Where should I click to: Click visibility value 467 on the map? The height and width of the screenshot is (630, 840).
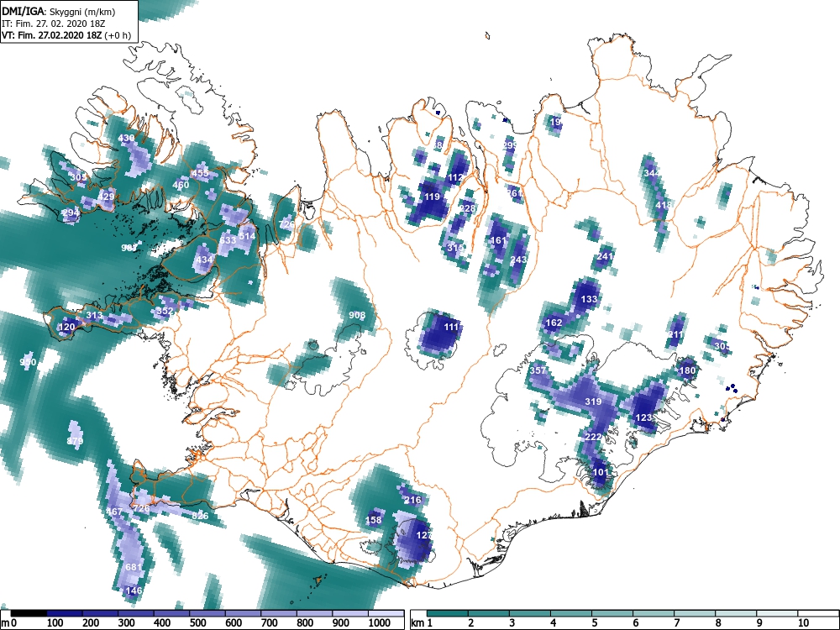[114, 512]
